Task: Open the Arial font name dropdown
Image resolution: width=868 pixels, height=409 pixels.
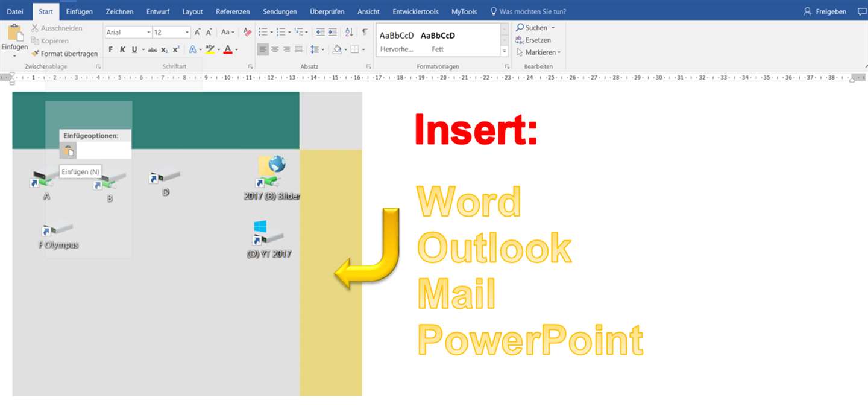Action: (x=148, y=33)
